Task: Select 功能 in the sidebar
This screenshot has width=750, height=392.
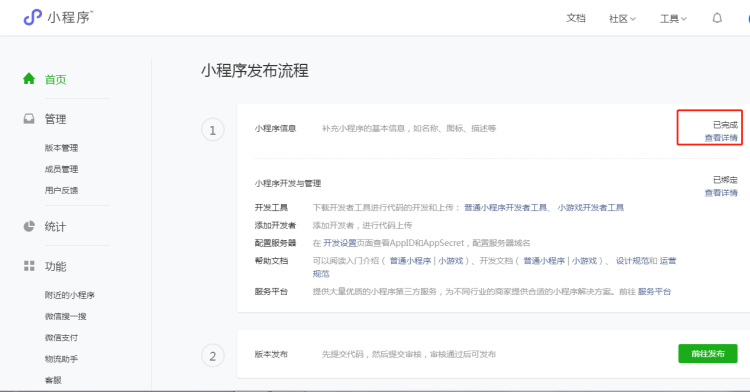Action: coord(55,266)
